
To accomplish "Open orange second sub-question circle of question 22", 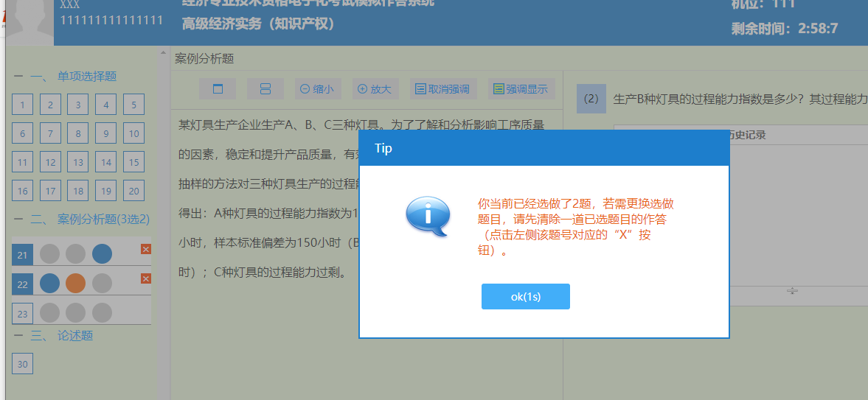I will tap(76, 284).
